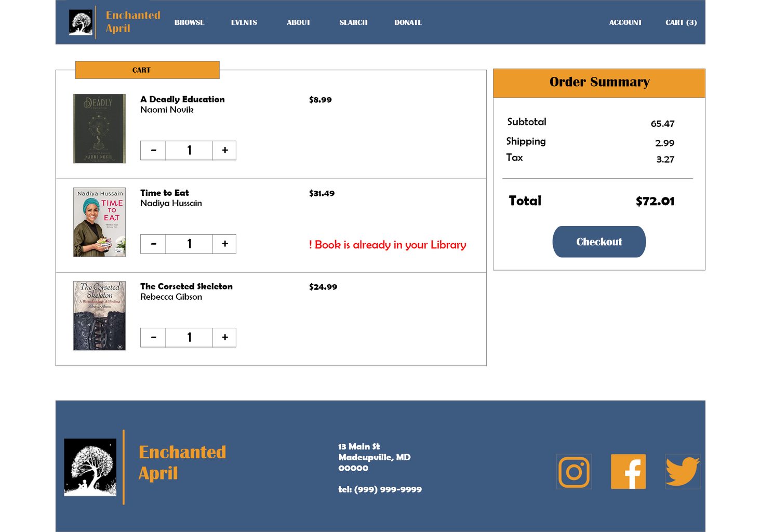Click the Checkout button

click(x=598, y=242)
